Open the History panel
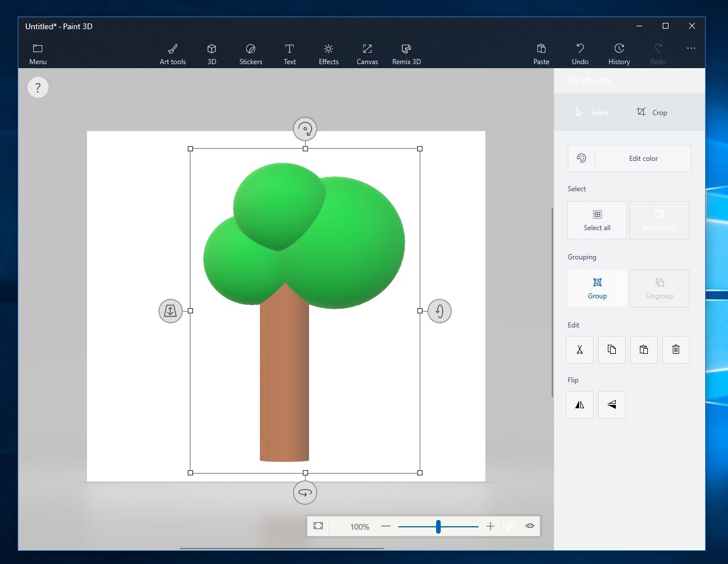 619,54
